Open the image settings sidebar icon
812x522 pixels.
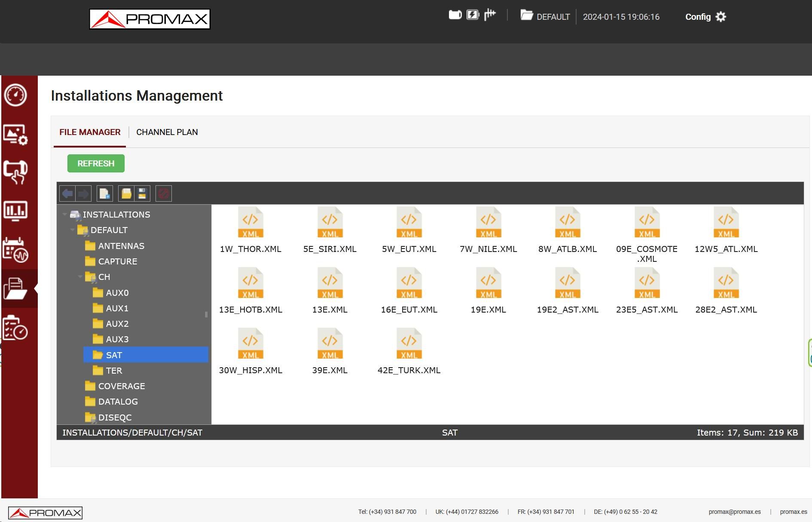pyautogui.click(x=16, y=135)
